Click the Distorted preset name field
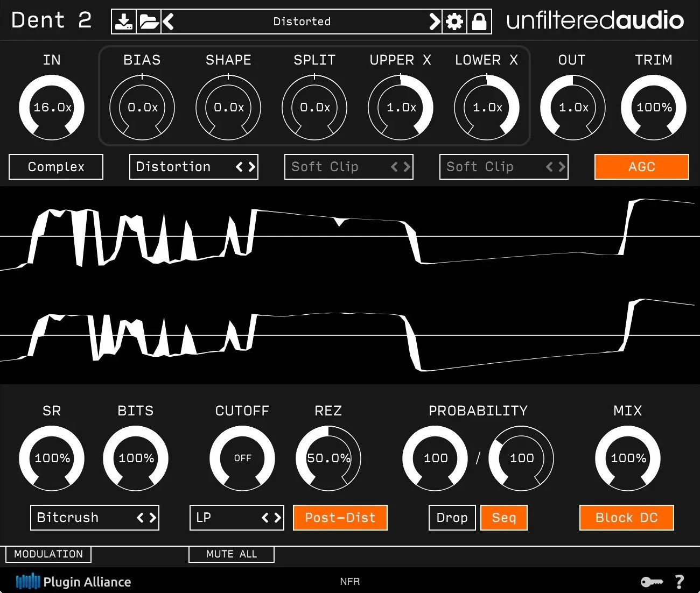The image size is (700, 593). click(x=302, y=22)
